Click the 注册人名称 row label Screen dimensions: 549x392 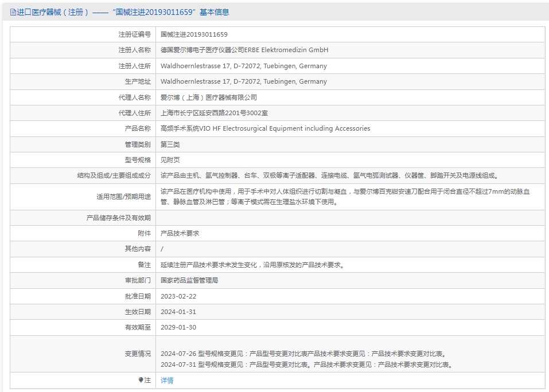click(134, 50)
